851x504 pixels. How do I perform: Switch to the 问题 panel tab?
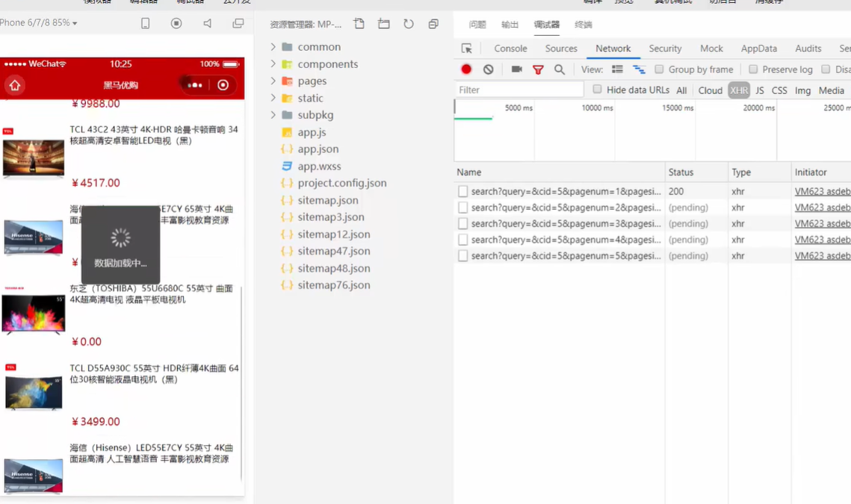[x=477, y=25]
